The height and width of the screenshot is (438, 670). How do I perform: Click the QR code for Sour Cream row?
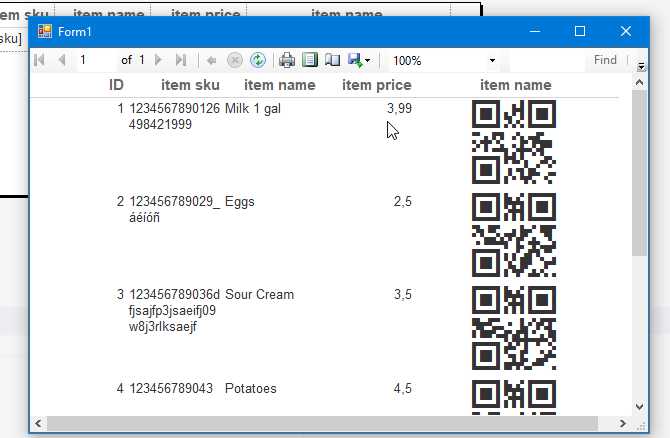(x=514, y=328)
